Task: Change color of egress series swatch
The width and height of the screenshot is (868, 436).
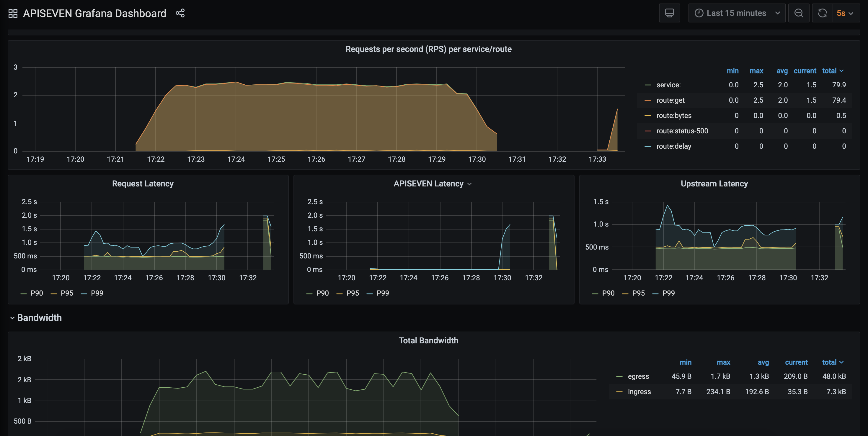Action: [619, 376]
